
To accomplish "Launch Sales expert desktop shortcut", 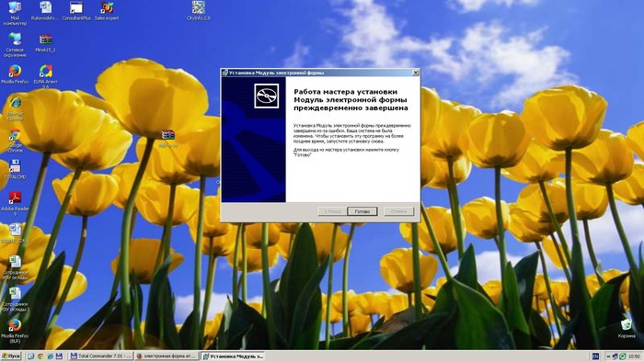I will coord(107,11).
